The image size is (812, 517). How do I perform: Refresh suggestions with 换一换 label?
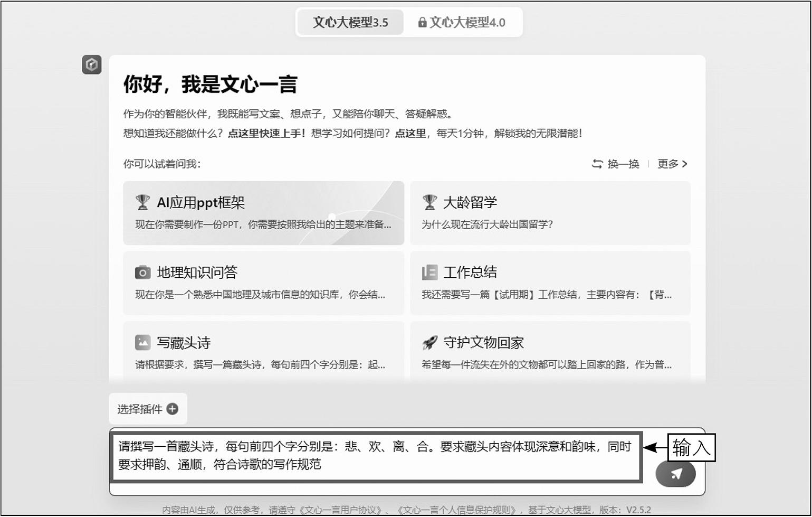[x=623, y=164]
